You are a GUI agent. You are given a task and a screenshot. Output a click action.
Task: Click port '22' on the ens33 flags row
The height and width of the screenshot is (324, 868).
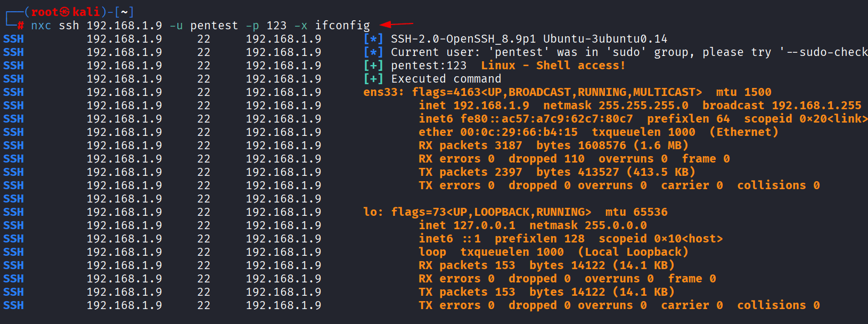point(203,92)
